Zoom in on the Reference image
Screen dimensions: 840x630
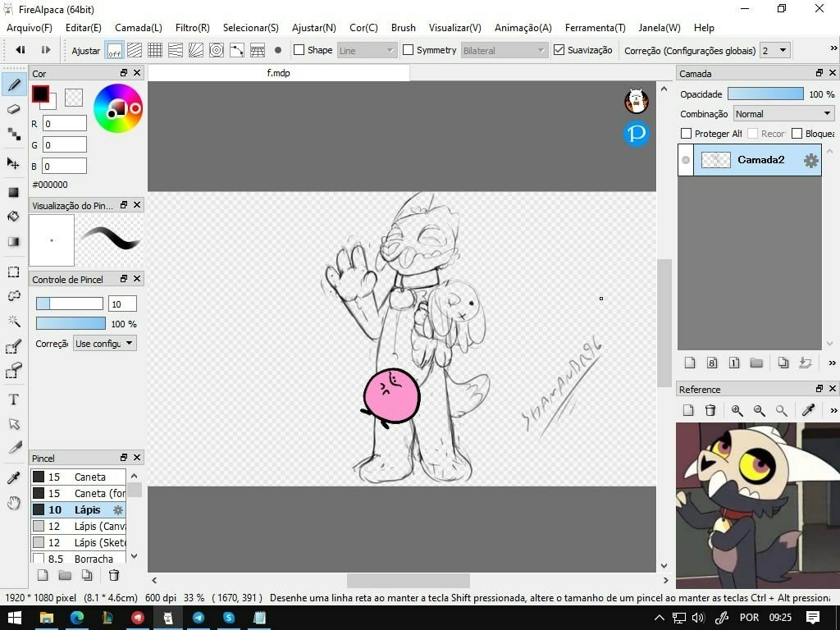(x=737, y=410)
